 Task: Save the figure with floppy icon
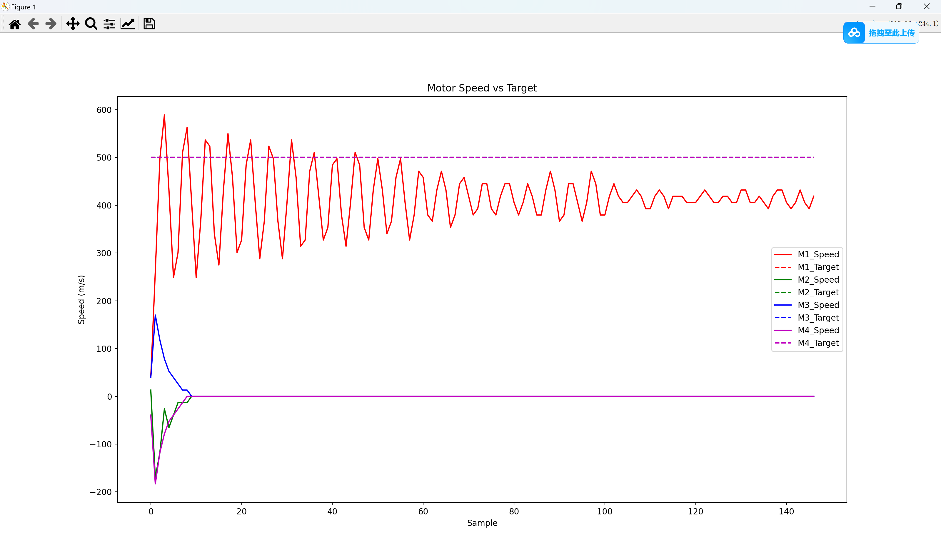point(149,24)
